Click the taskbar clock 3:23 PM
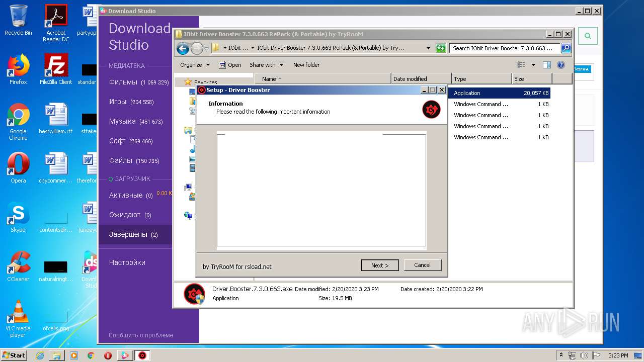Image resolution: width=644 pixels, height=362 pixels. (618, 355)
